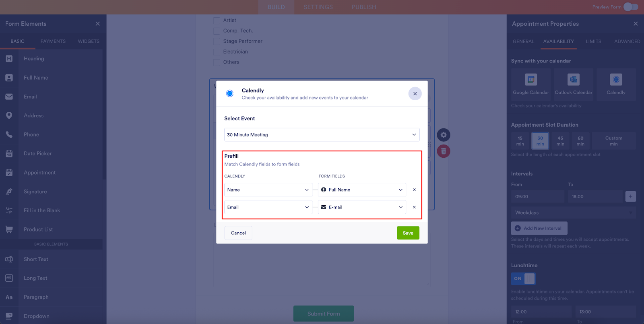Open the Select Event dropdown
This screenshot has width=644, height=324.
point(322,135)
